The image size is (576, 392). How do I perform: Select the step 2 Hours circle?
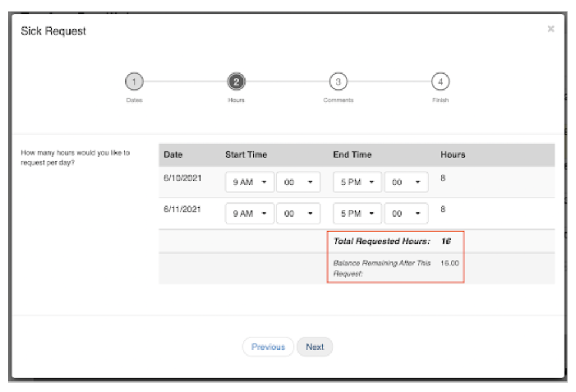point(236,82)
